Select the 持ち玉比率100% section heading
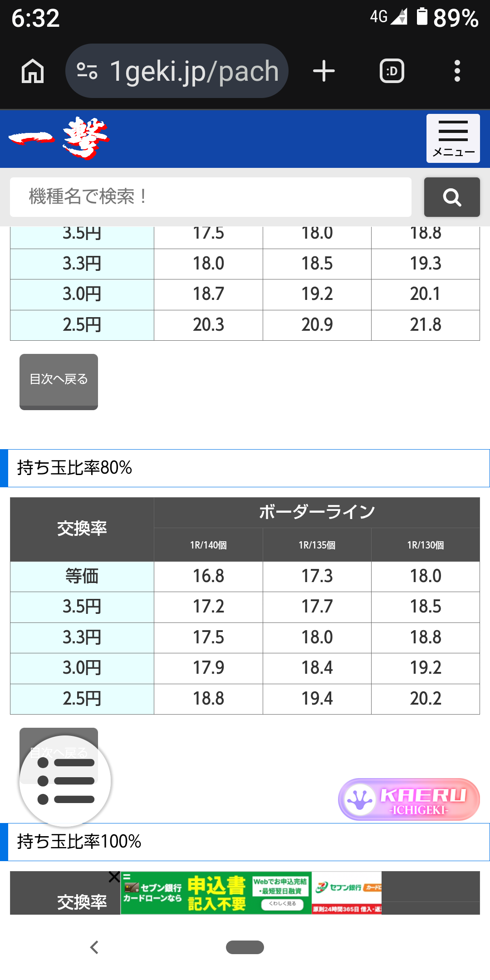This screenshot has width=490, height=980. tap(79, 842)
